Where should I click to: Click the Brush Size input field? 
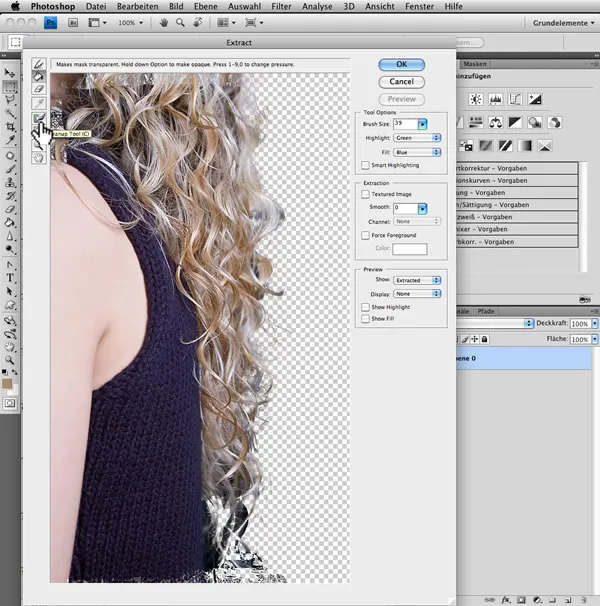pyautogui.click(x=405, y=124)
